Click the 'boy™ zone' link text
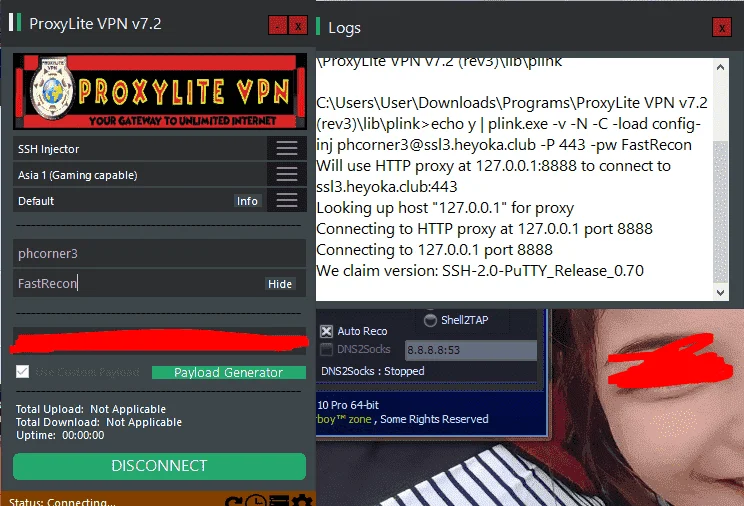 coord(344,419)
